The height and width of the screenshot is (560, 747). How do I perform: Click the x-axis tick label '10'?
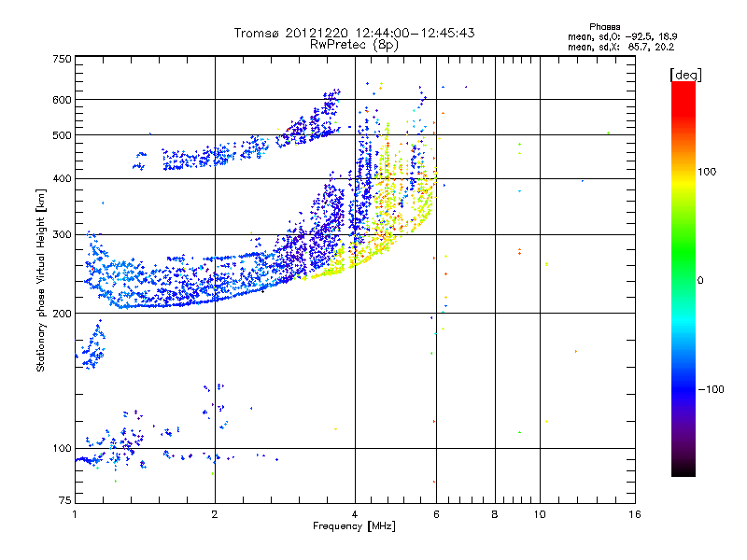tap(540, 514)
